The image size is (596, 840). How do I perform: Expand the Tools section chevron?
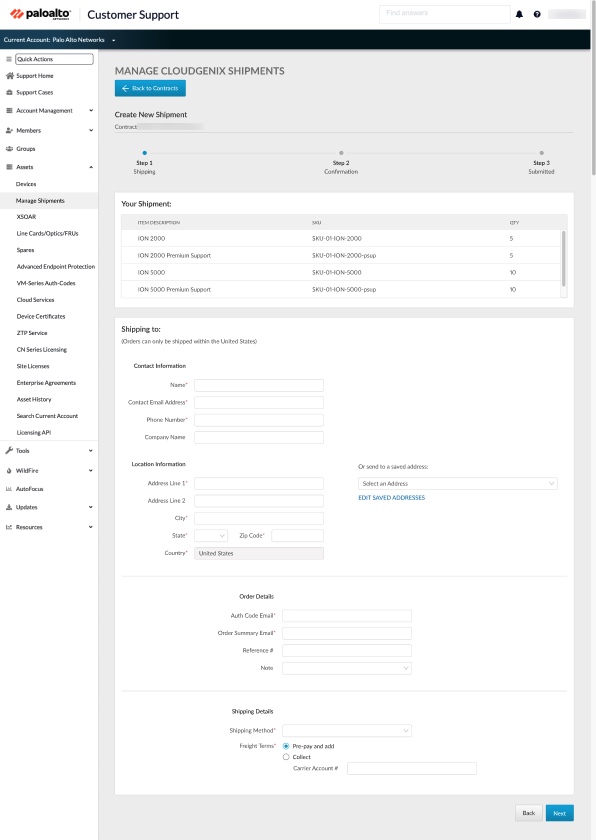tap(90, 451)
